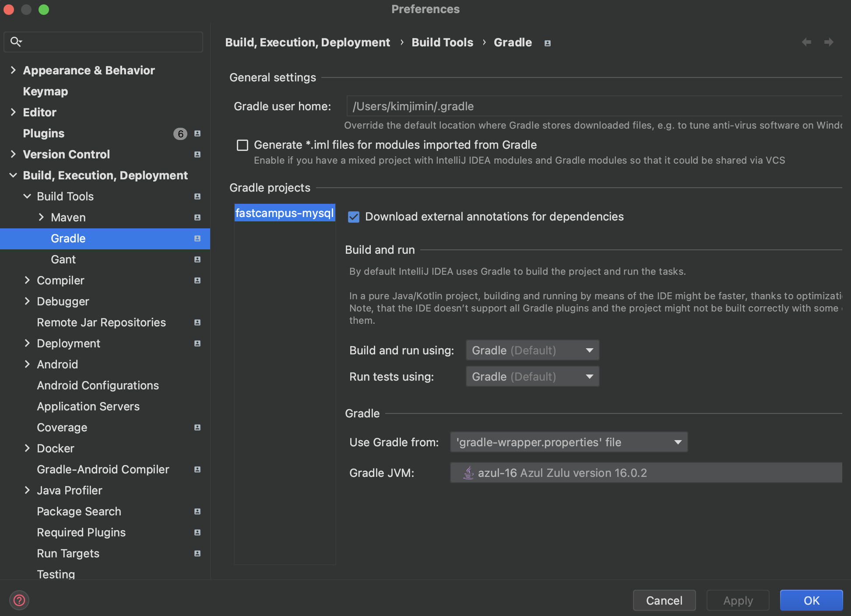Expand the Debugger node
This screenshot has height=616, width=851.
pos(27,301)
